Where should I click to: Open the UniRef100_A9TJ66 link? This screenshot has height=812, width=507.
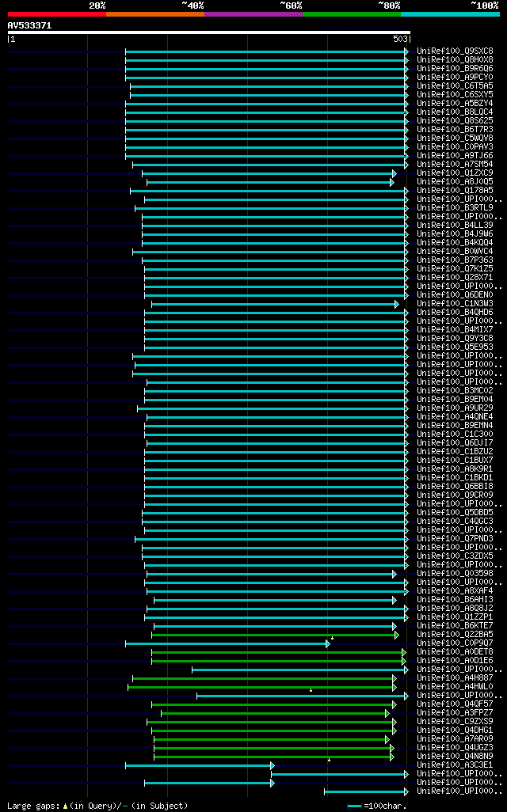[456, 156]
